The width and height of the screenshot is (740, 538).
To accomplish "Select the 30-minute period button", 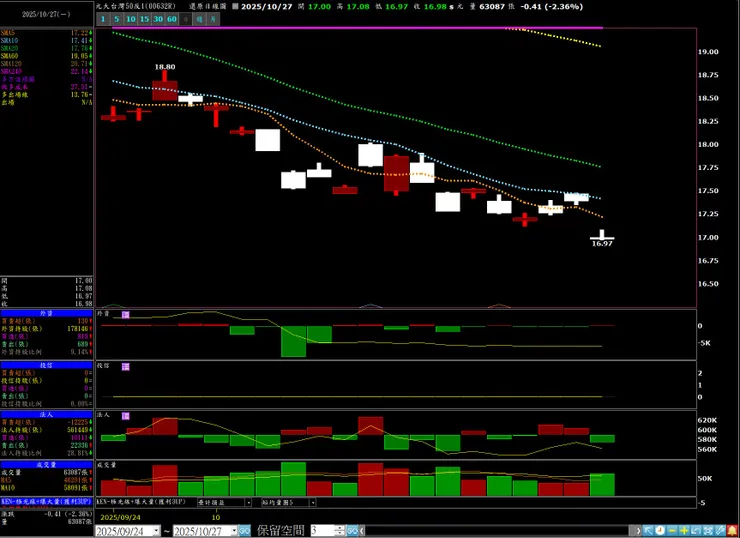I will (x=158, y=19).
